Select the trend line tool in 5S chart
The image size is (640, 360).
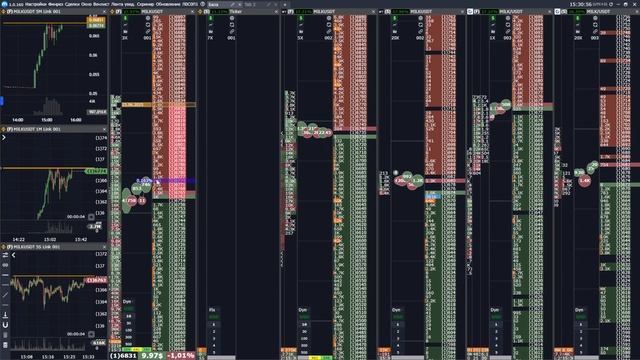coord(5,295)
